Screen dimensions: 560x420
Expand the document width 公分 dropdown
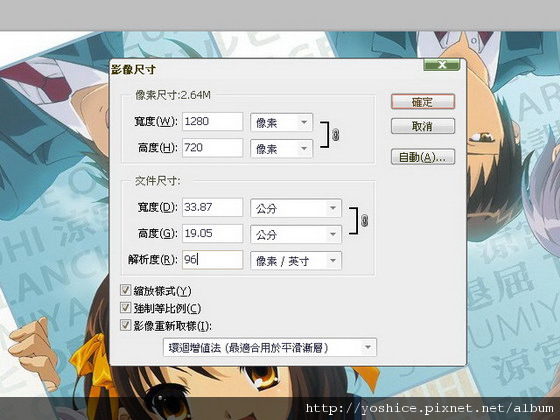[x=296, y=208]
